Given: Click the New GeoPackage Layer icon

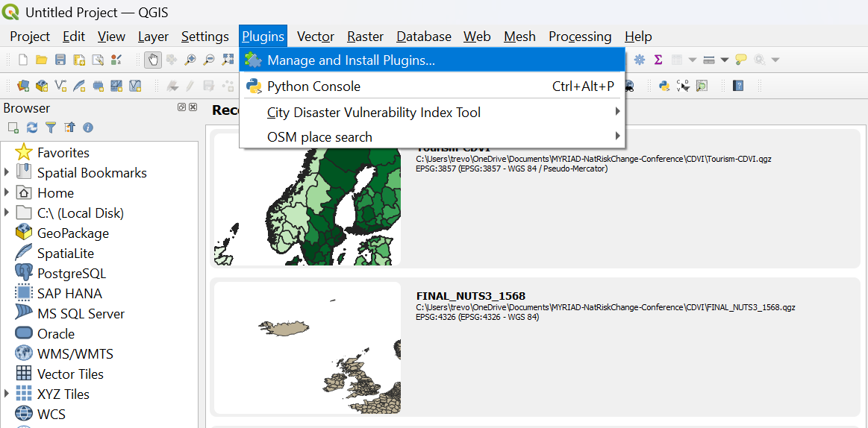Looking at the screenshot, I should click(42, 86).
